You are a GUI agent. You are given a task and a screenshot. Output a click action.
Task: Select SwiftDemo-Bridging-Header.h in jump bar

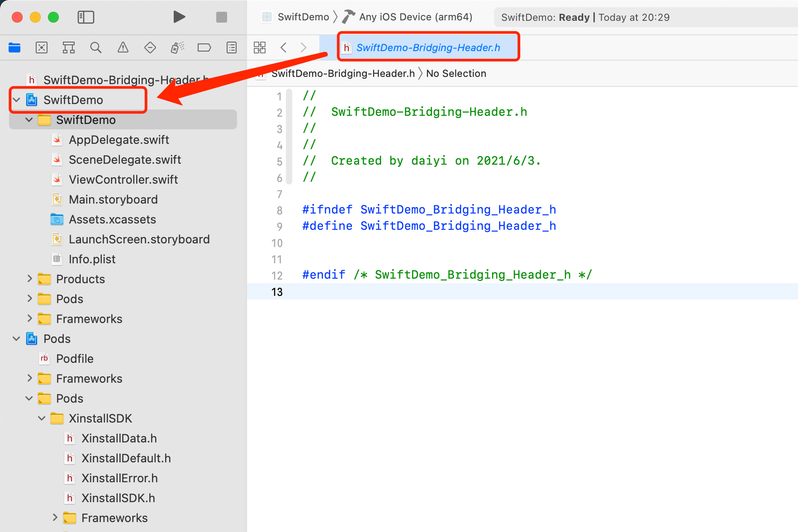[343, 73]
